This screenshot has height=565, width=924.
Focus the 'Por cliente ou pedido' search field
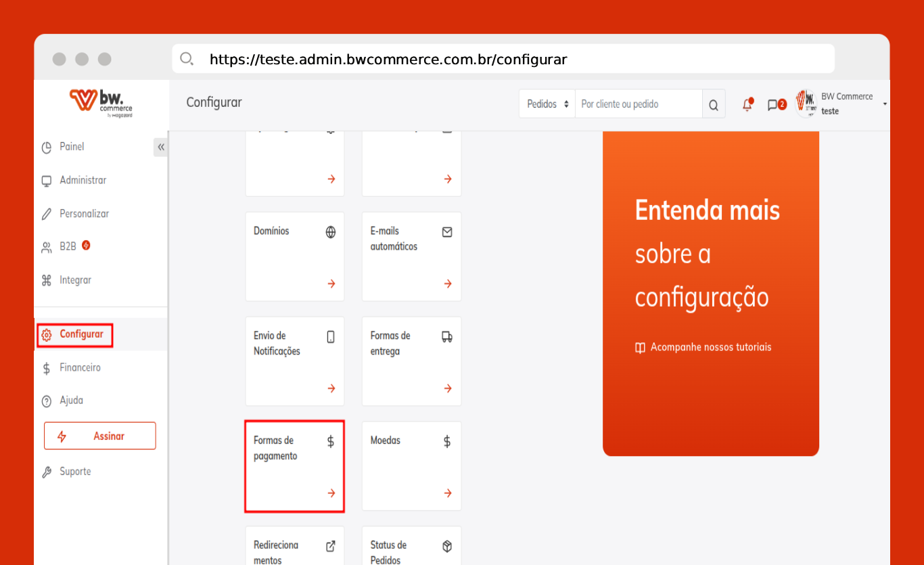click(638, 104)
